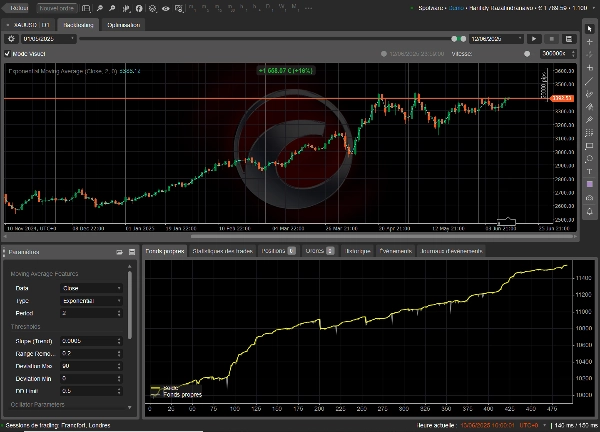Toggle the backtest panel layout icon
Image resolution: width=600 pixels, height=432 pixels.
pyautogui.click(x=569, y=39)
